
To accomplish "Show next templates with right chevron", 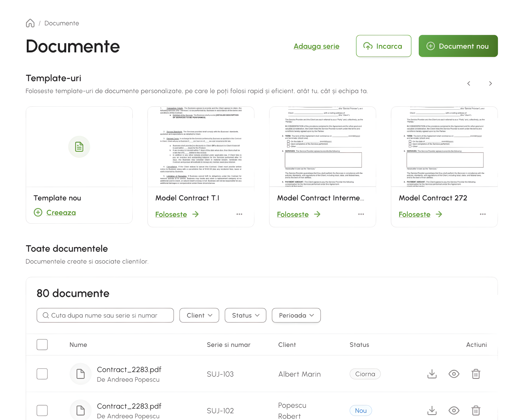I will [x=491, y=84].
